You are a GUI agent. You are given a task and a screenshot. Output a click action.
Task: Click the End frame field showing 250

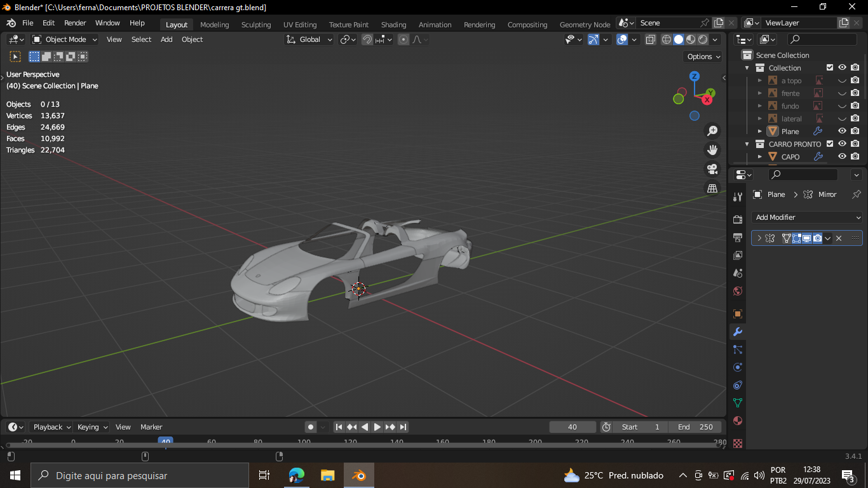tap(695, 427)
